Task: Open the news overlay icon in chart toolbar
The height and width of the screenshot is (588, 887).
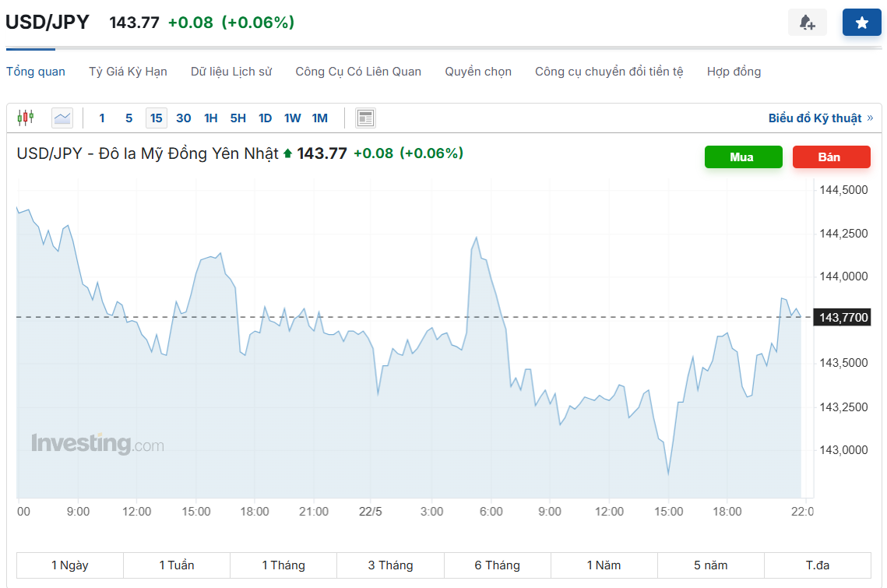Action: click(x=365, y=118)
